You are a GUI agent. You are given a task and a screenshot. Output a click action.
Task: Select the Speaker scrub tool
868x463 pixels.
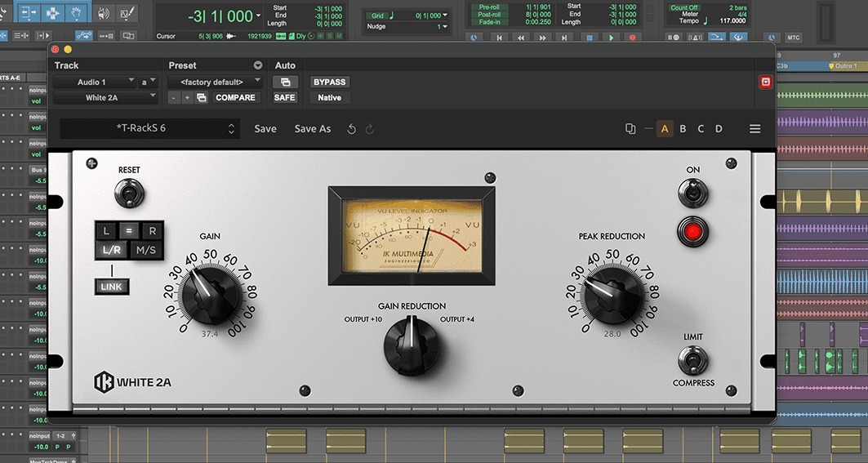103,14
